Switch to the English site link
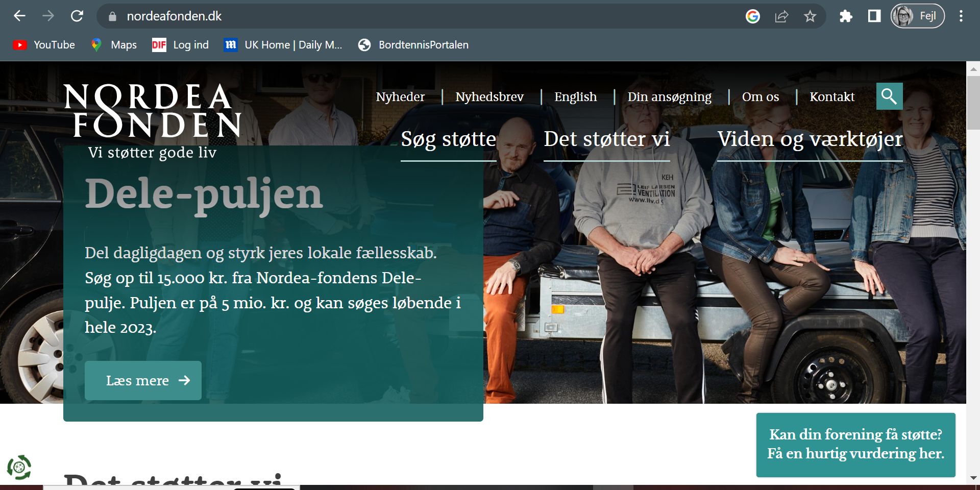The width and height of the screenshot is (980, 490). pos(575,96)
